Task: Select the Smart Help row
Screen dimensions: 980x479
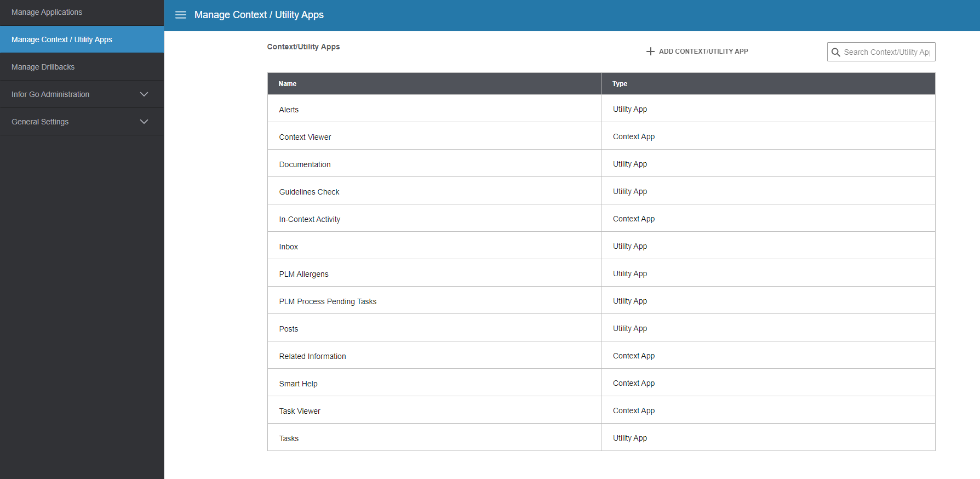Action: 298,384
